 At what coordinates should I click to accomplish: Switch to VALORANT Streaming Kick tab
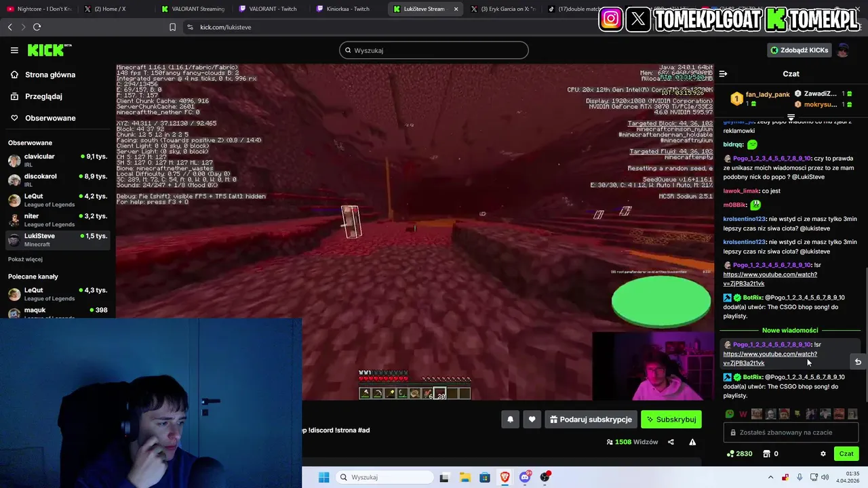point(193,9)
